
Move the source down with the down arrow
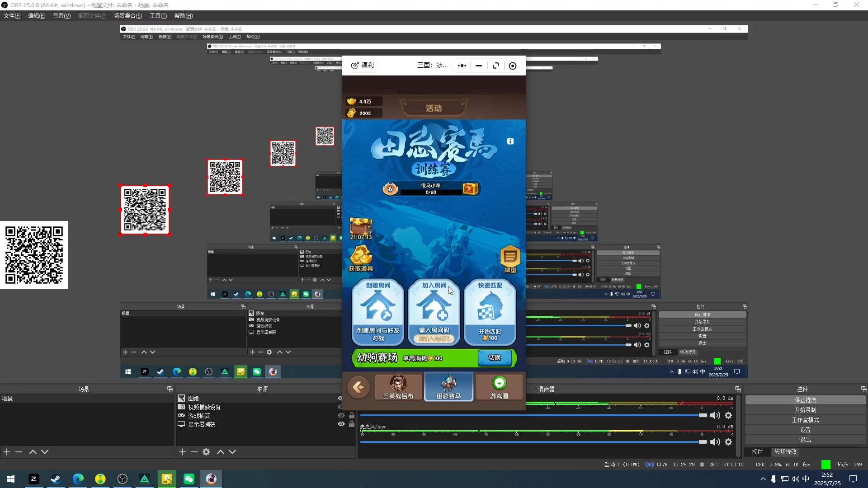[x=232, y=452]
